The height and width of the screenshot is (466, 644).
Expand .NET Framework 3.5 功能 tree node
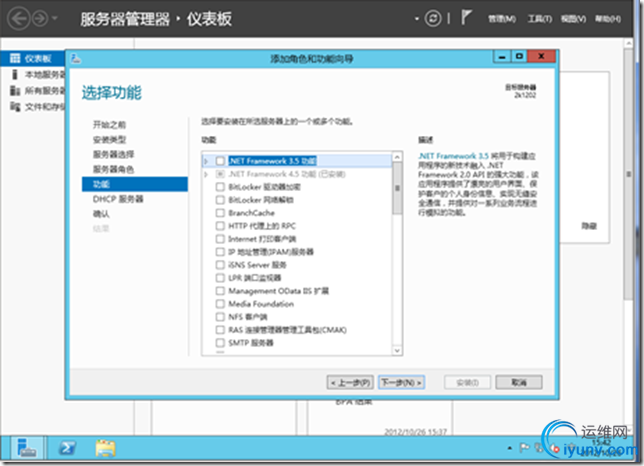207,161
